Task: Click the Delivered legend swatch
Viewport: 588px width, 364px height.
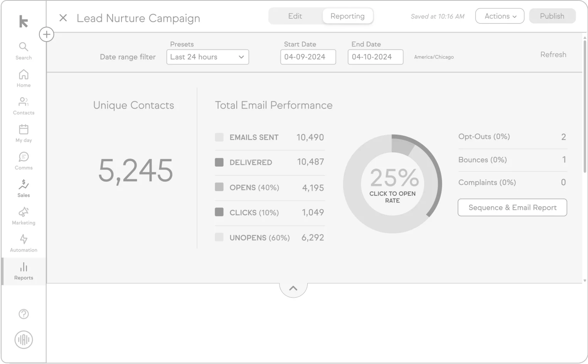Action: point(219,162)
